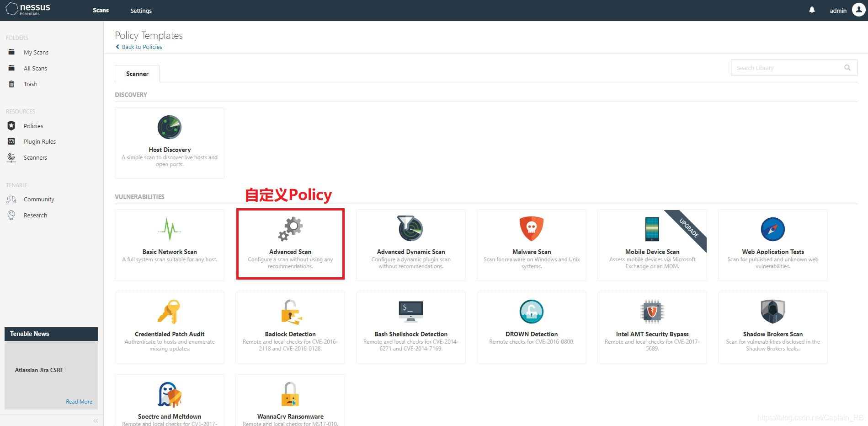Open the Host Discovery radar icon template
Image resolution: width=868 pixels, height=426 pixels.
[170, 127]
